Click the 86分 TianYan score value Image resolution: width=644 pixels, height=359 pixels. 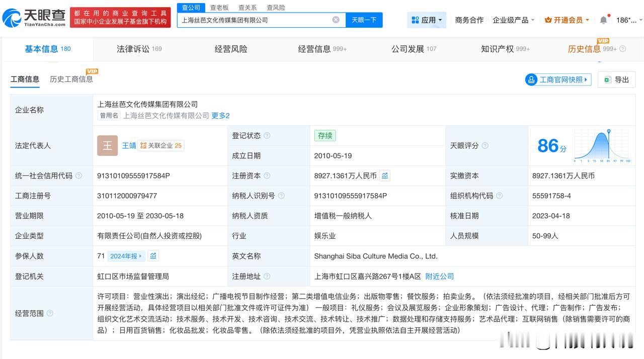coord(552,146)
